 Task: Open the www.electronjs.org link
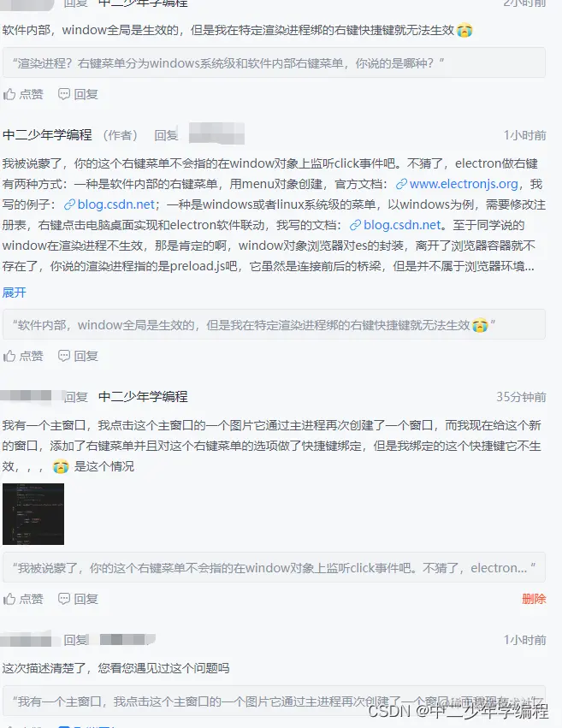tap(464, 184)
